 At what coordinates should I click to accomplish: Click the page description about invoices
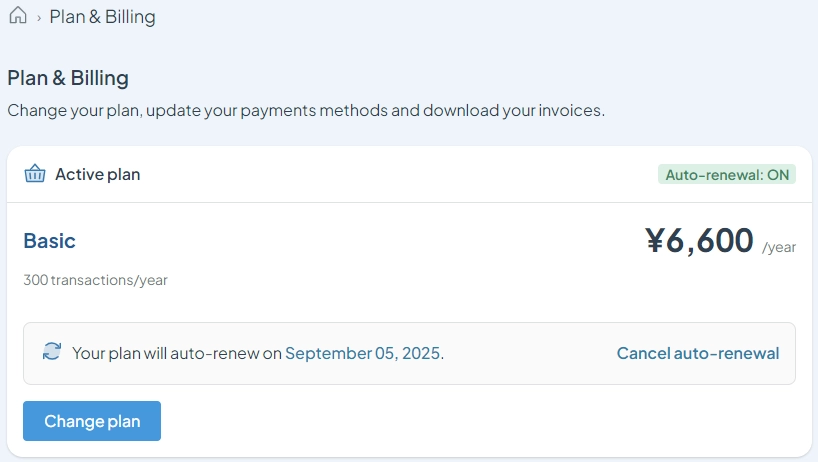(x=306, y=111)
